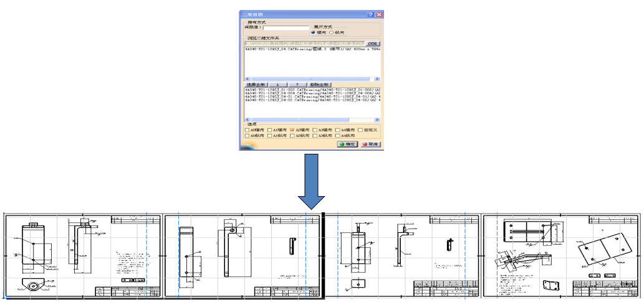Viewport: 644px width, 302px height.
Task: Click the move down arrow button
Action: click(277, 84)
